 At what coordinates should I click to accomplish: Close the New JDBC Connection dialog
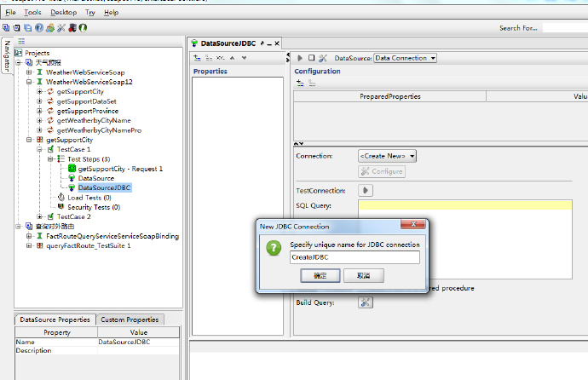(x=412, y=224)
